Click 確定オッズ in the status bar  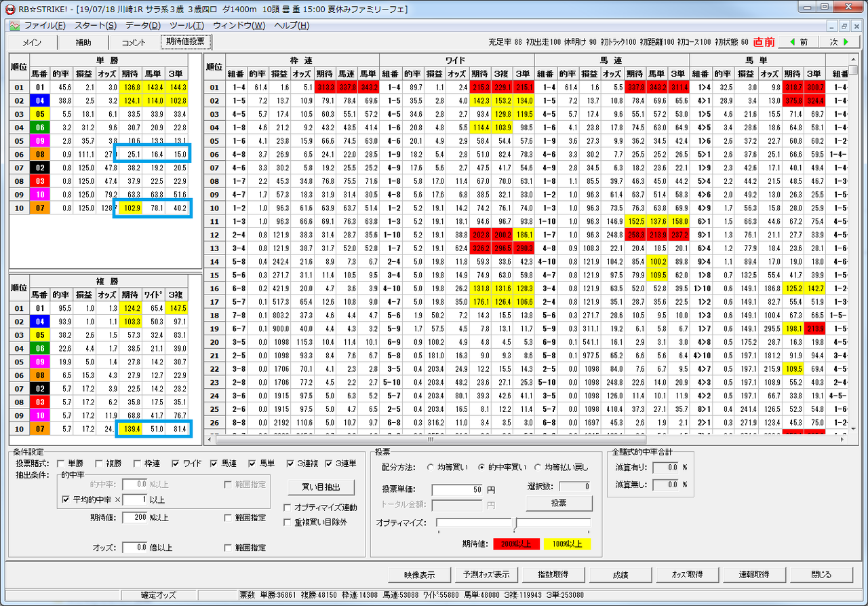point(159,595)
